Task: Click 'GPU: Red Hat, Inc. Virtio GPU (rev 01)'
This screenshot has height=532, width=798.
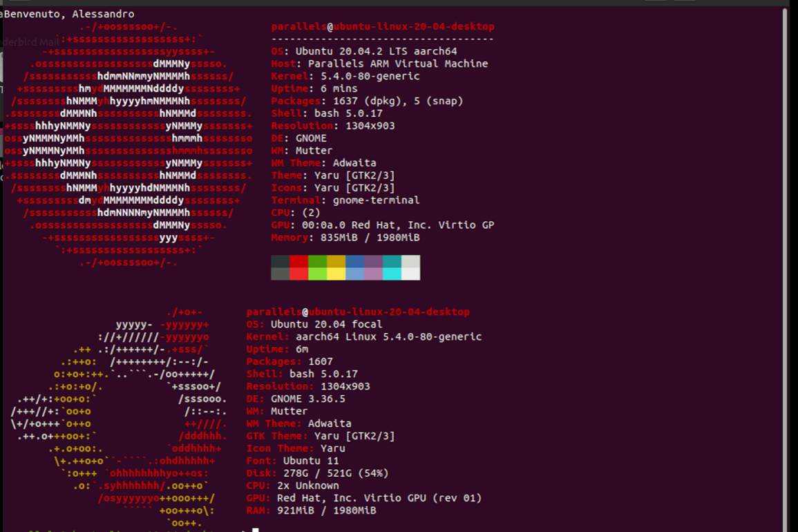Action: point(364,498)
